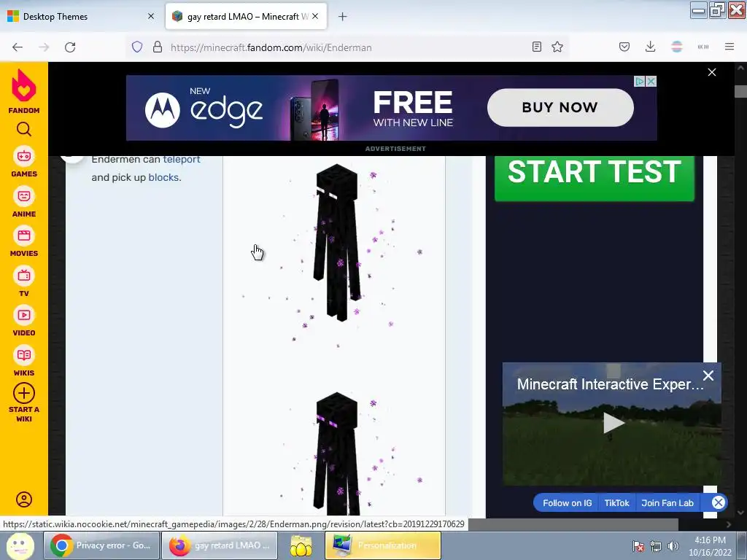Open the TV section in Fandom sidebar
The width and height of the screenshot is (747, 560).
pos(24,282)
